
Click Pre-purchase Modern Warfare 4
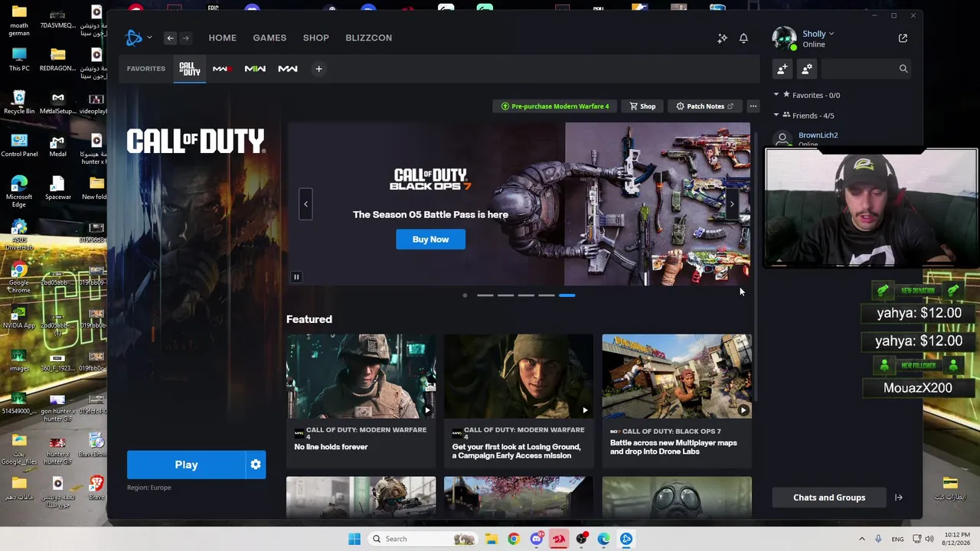(x=554, y=106)
